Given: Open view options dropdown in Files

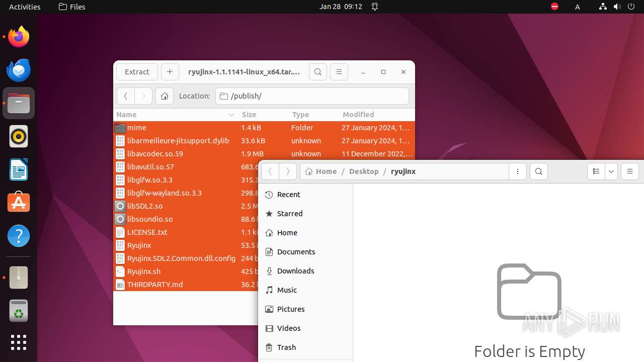Looking at the screenshot, I should coord(611,171).
